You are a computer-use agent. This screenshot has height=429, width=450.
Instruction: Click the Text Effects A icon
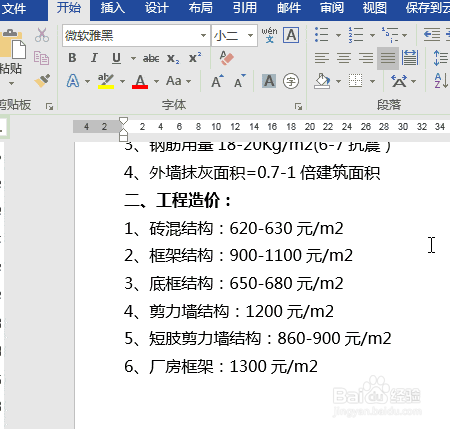[x=73, y=81]
